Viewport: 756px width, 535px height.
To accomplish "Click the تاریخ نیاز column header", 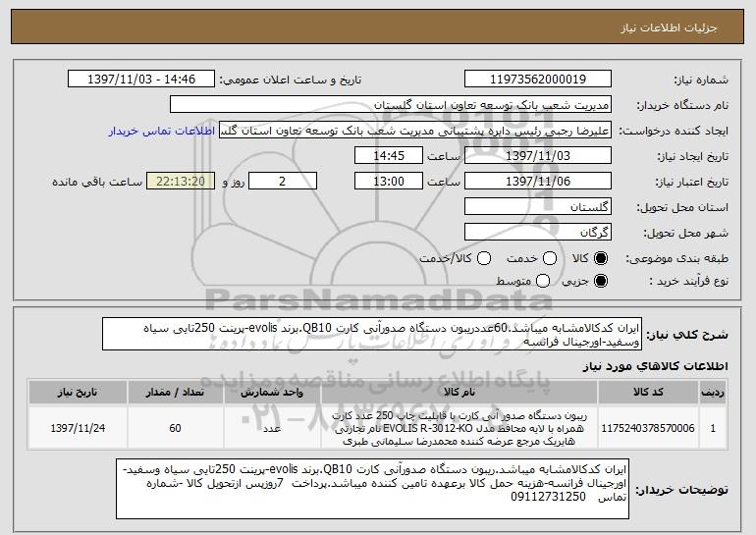I will pyautogui.click(x=78, y=393).
